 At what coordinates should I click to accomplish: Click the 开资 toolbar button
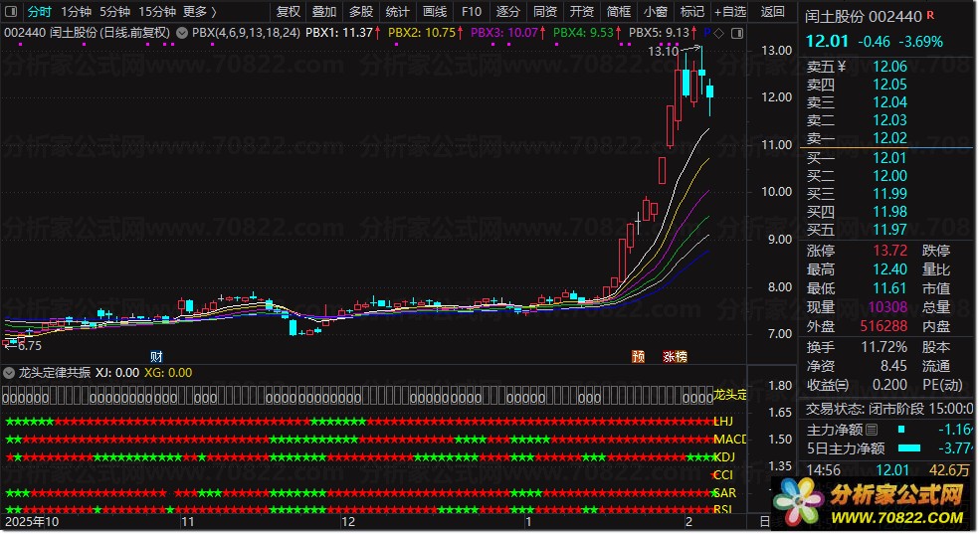point(582,12)
